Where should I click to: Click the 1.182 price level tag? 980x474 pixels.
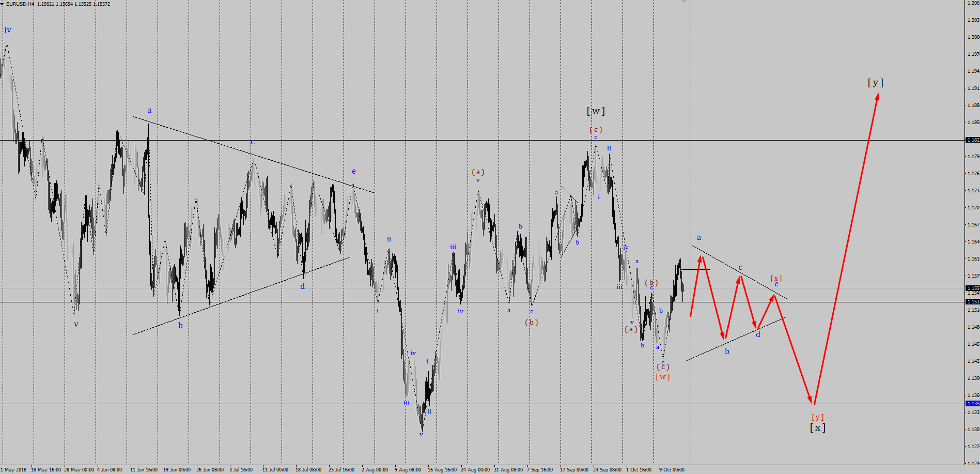tap(972, 140)
